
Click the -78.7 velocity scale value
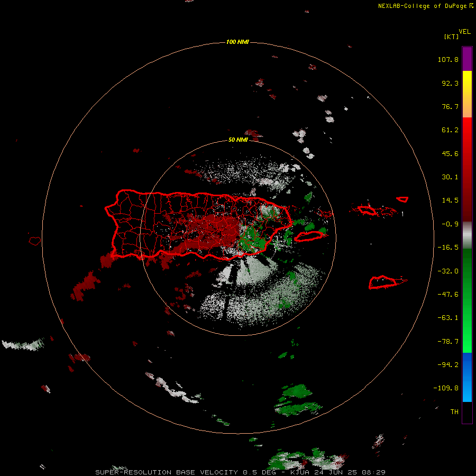pyautogui.click(x=448, y=342)
